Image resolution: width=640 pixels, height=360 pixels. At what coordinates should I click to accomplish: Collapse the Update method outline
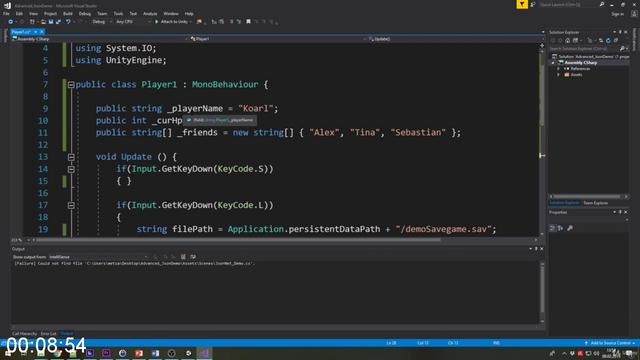(x=71, y=157)
